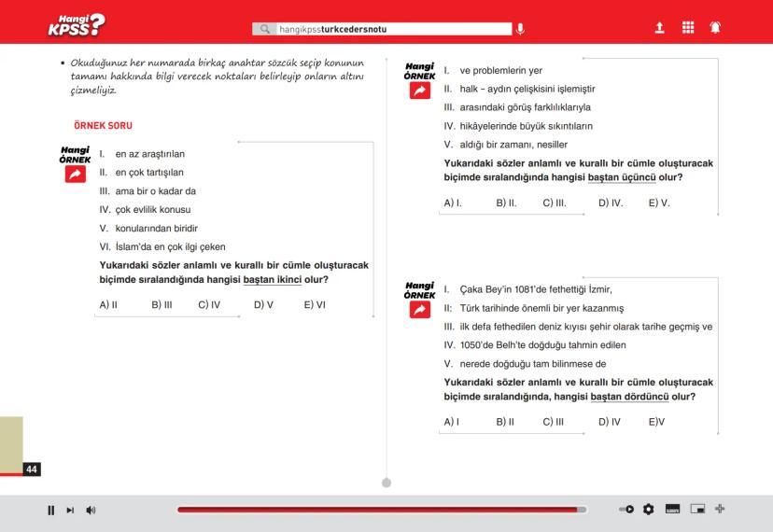Open the apps grid menu
The height and width of the screenshot is (532, 773).
(689, 29)
